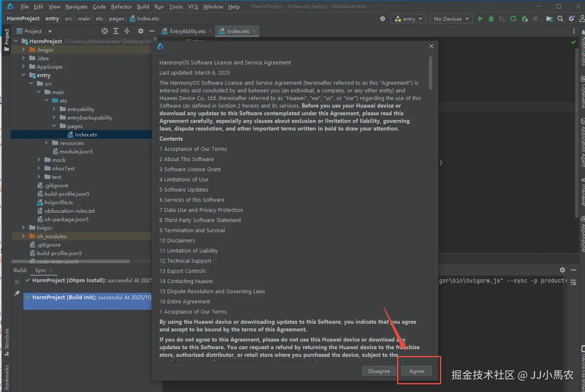The image size is (585, 392).
Task: Expand the .hvigor folder
Action: pos(23,50)
